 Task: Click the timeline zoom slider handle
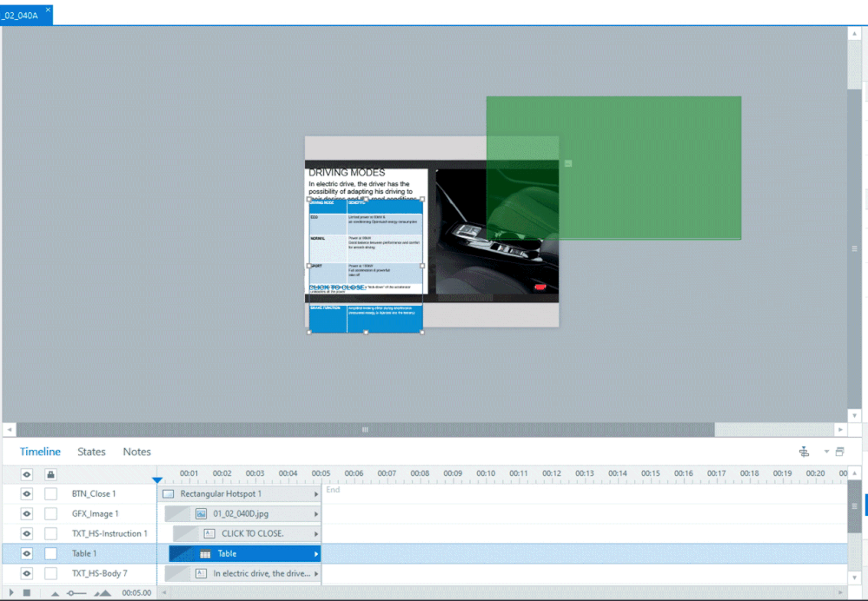click(x=71, y=593)
